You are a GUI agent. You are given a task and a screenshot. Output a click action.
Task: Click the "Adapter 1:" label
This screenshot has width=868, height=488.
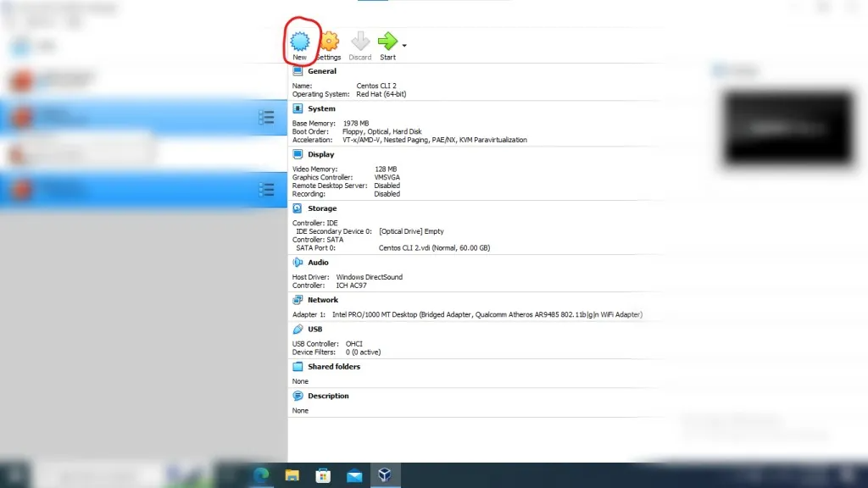[309, 314]
